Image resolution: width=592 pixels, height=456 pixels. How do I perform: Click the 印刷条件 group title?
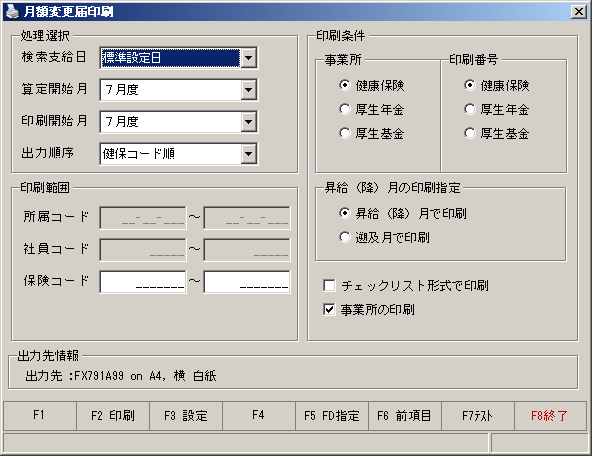pos(341,36)
